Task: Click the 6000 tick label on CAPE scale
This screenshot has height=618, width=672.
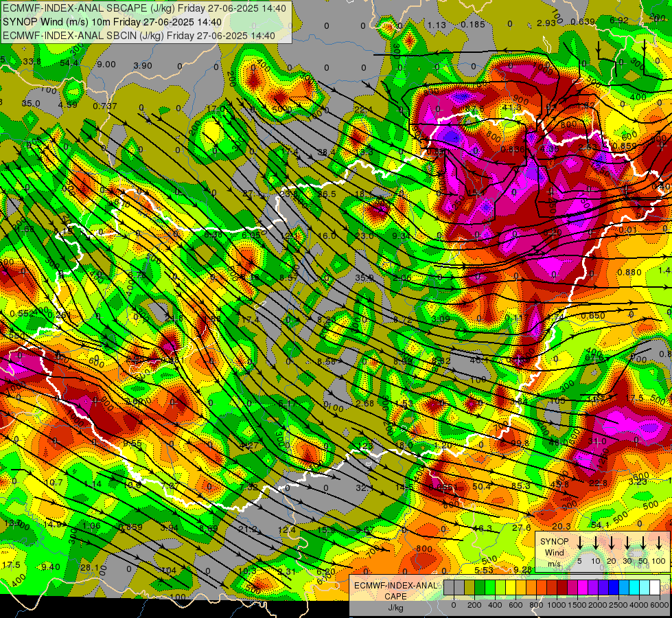Action: coord(660,605)
